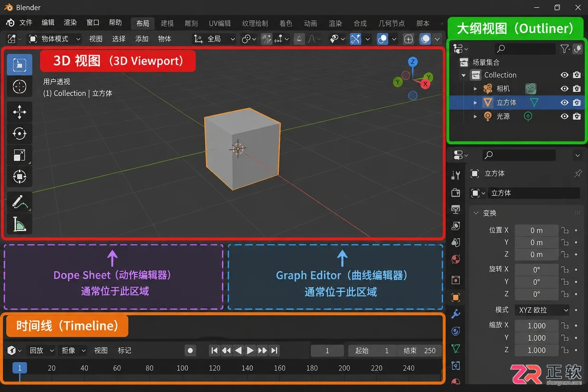Switch to the 几何节点 workspace tab
The width and height of the screenshot is (588, 392).
click(392, 23)
